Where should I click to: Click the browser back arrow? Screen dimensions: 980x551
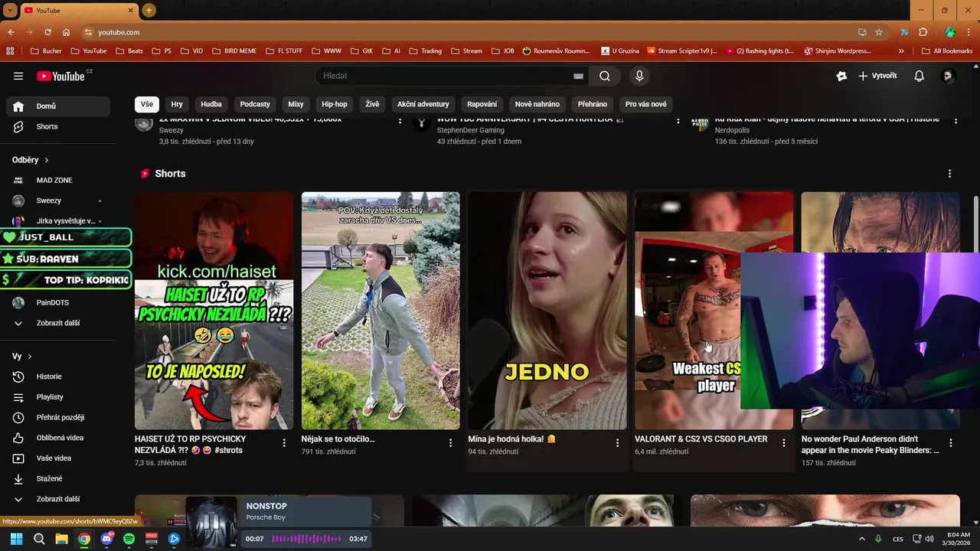pos(11,32)
